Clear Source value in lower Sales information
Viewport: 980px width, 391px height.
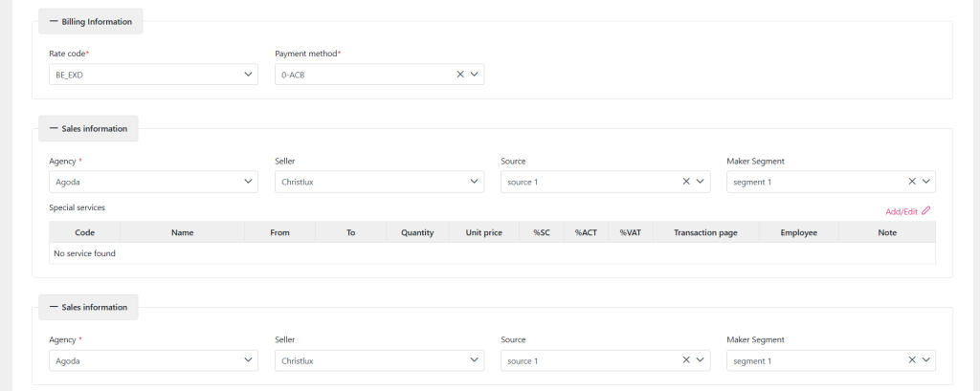686,360
